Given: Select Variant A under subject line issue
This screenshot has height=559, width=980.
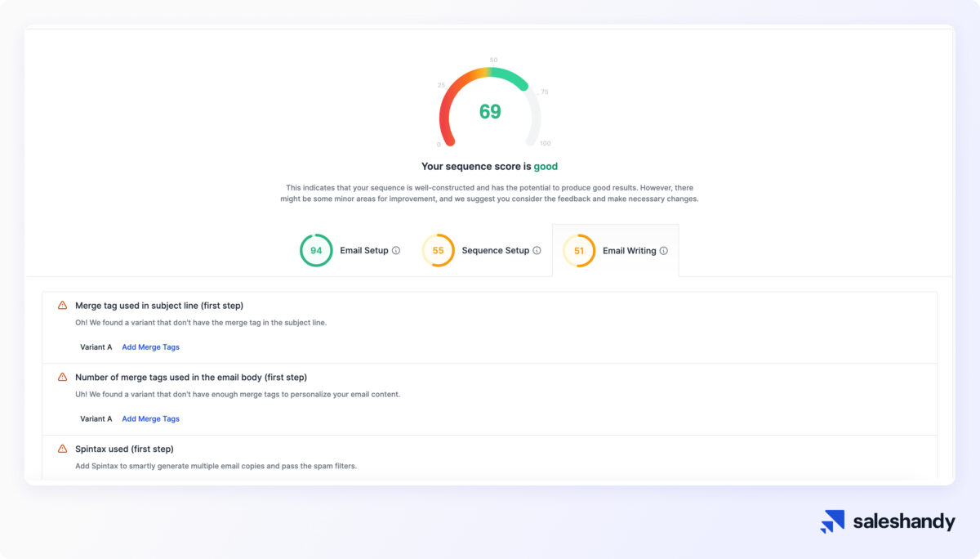Looking at the screenshot, I should pos(96,347).
